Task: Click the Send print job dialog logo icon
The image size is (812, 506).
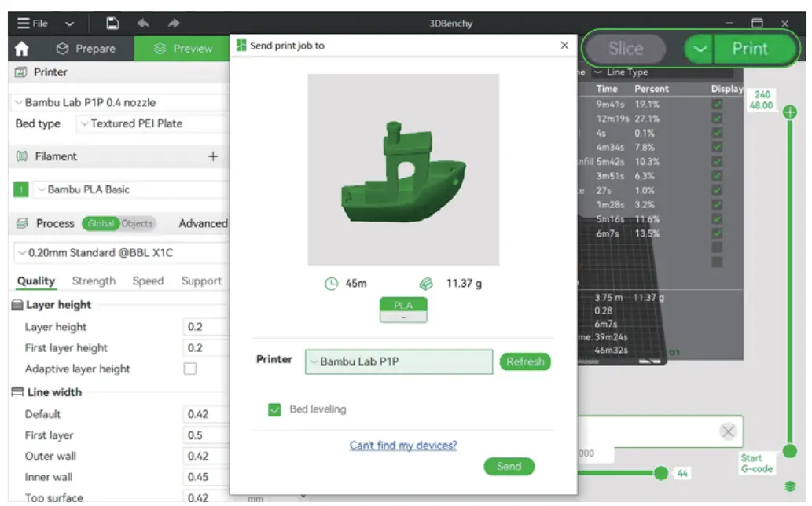Action: click(x=241, y=46)
